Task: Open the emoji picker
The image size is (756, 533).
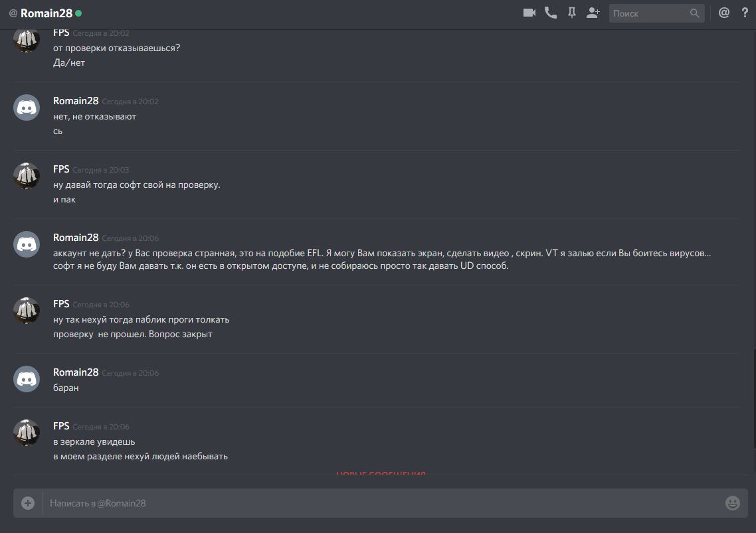Action: (x=732, y=503)
